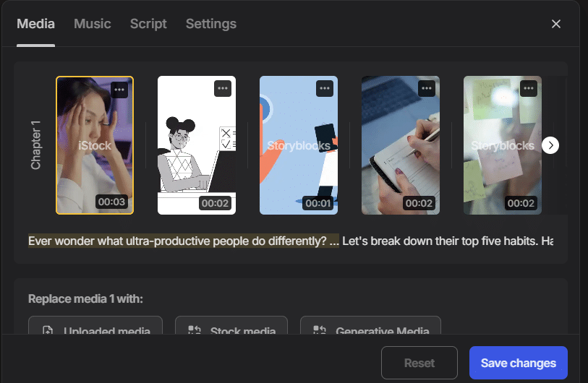The width and height of the screenshot is (588, 383).
Task: Click the 'Let's break down their top five habits' sentence
Action: pyautogui.click(x=440, y=241)
